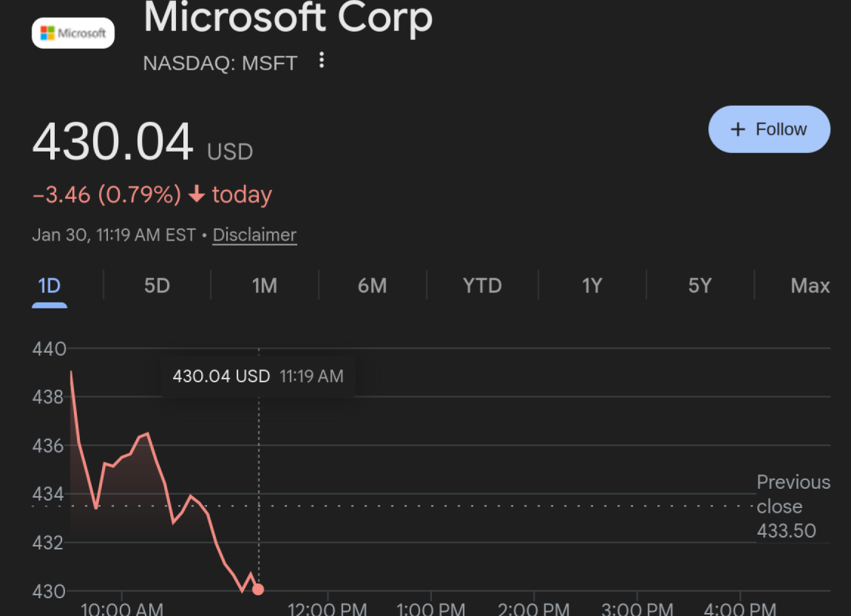Show the Max time range
The width and height of the screenshot is (851, 616).
810,285
